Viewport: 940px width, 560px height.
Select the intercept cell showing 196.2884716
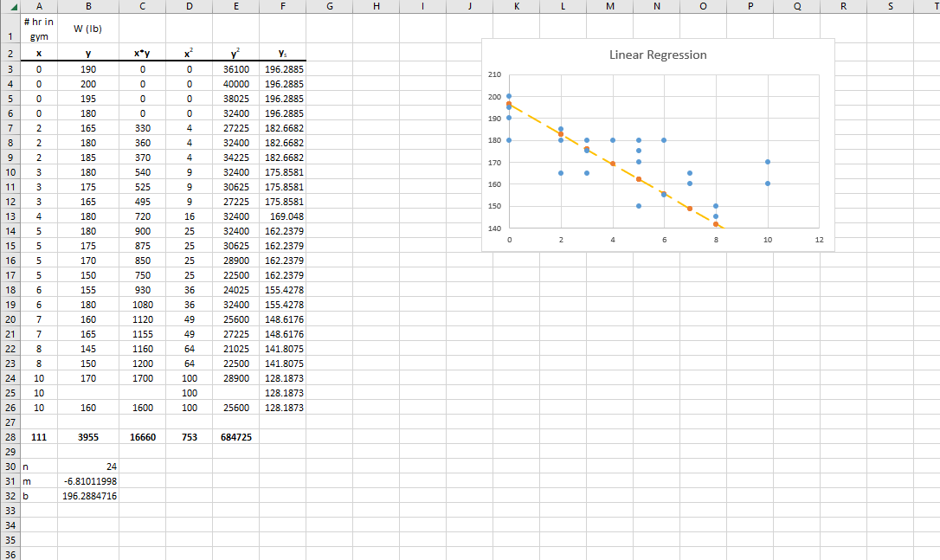coord(88,496)
